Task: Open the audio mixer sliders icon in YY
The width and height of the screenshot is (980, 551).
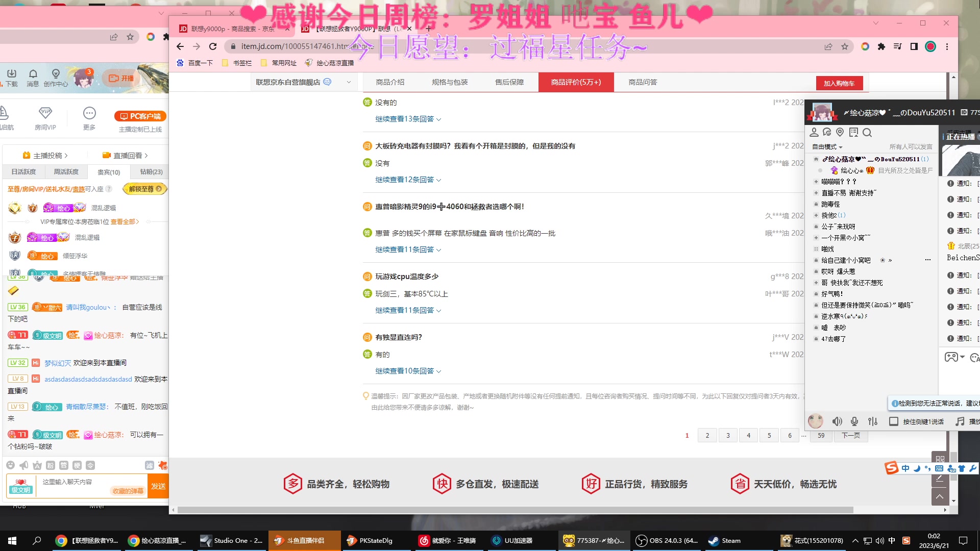Action: click(873, 421)
